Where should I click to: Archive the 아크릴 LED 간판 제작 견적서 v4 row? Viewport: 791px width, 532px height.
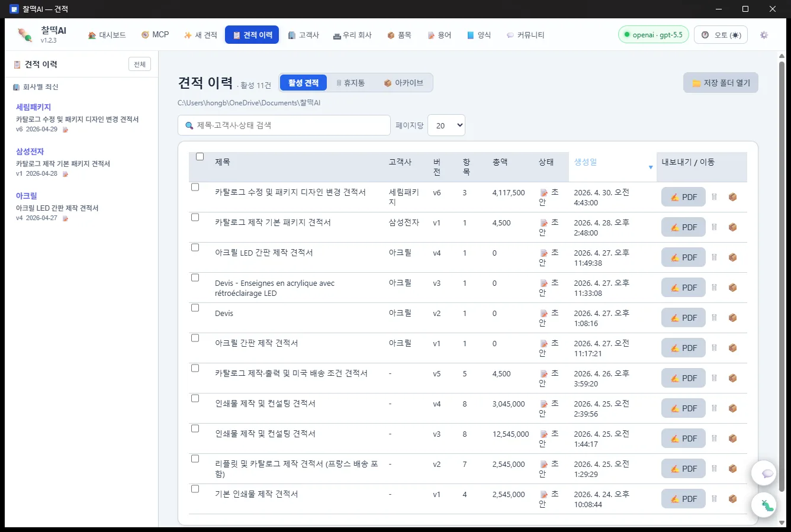[732, 257]
